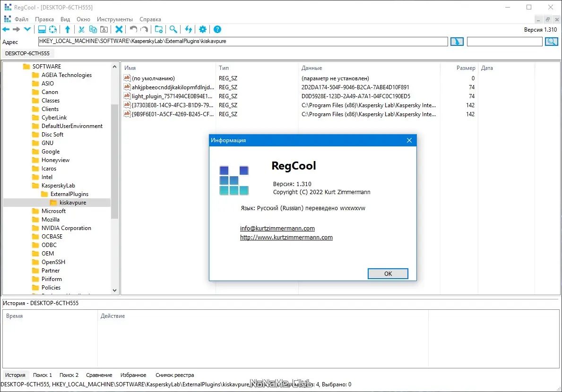This screenshot has width=562, height=392.
Task: Select the DefaultUserEnvironment key
Action: pos(72,126)
